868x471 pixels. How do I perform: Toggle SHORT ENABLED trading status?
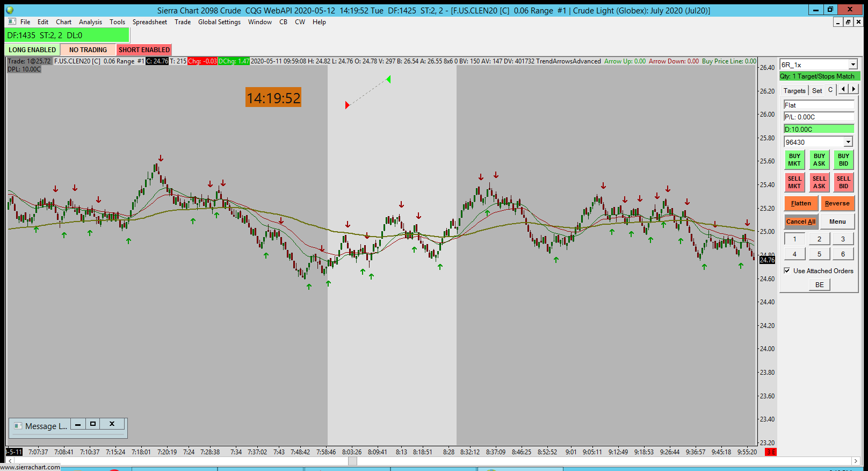point(144,49)
